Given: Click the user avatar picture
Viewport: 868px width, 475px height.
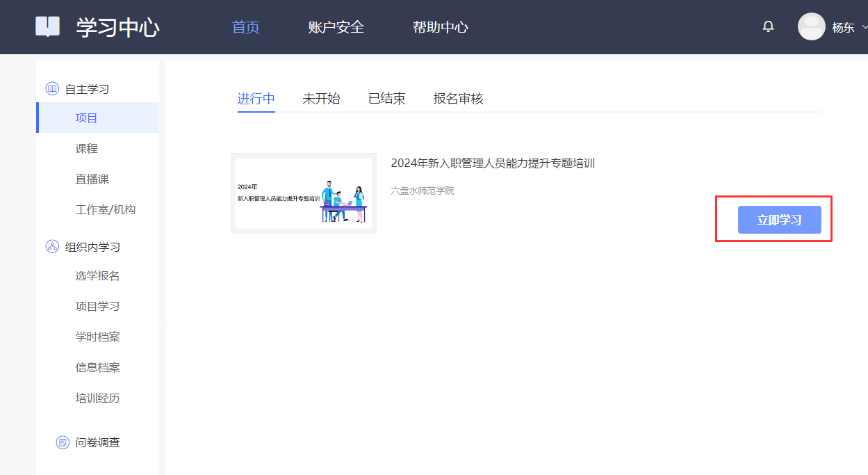Looking at the screenshot, I should click(x=811, y=27).
